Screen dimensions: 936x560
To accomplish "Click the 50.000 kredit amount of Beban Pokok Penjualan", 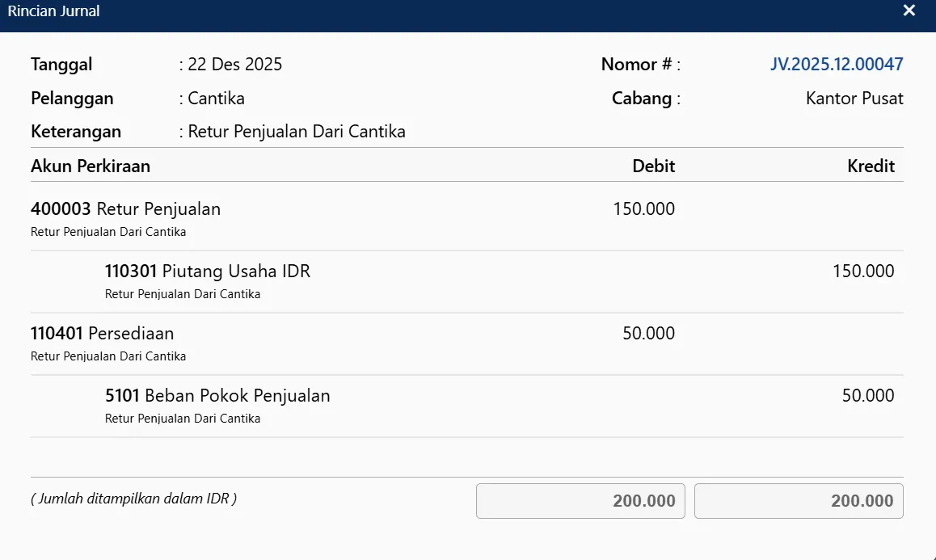I will point(867,396).
